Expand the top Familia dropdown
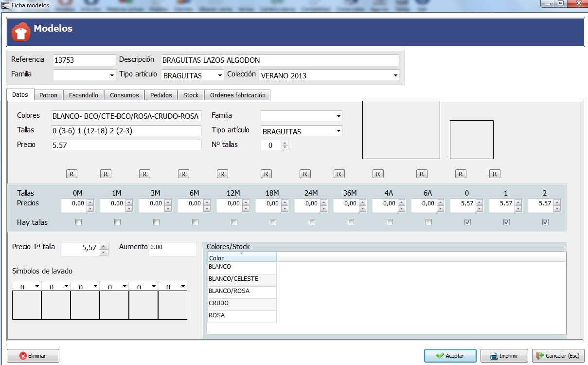The height and width of the screenshot is (365, 588). [x=111, y=75]
